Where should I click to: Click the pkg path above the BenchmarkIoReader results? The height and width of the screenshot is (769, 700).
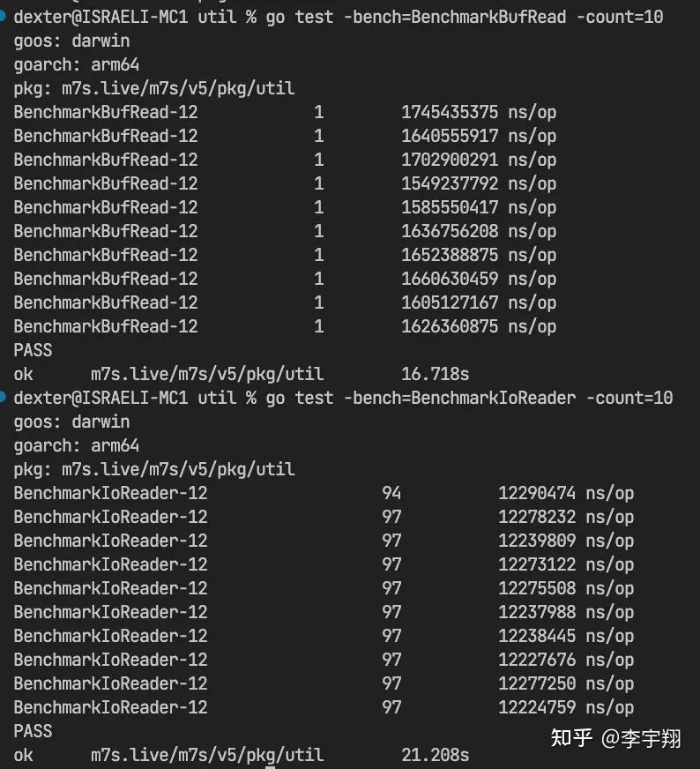click(x=154, y=469)
